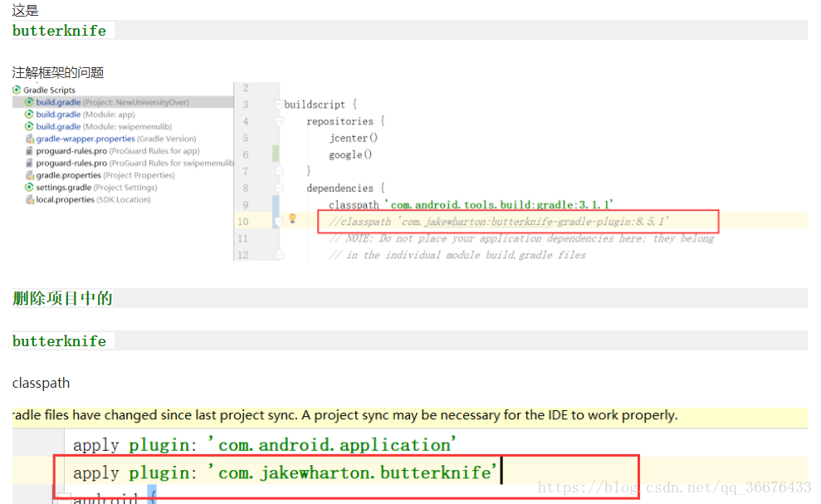Click 'in the individual module build.gradle files' comment
Image resolution: width=821 pixels, height=504 pixels.
click(457, 255)
